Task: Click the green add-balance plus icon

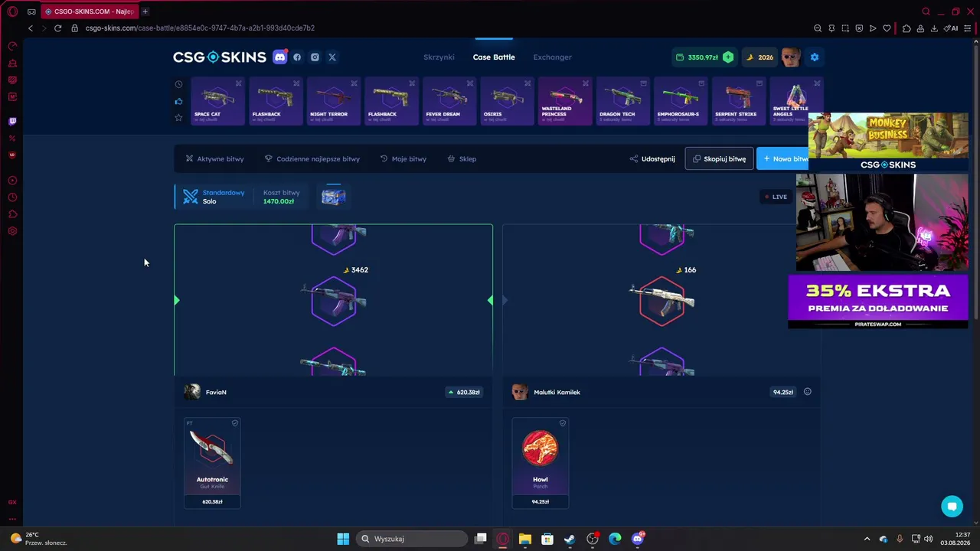Action: [x=728, y=57]
